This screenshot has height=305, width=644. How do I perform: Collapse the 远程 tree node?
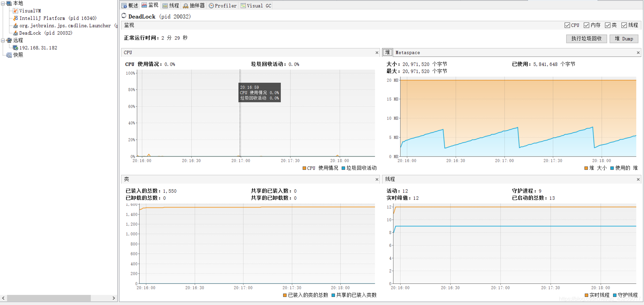pos(3,40)
